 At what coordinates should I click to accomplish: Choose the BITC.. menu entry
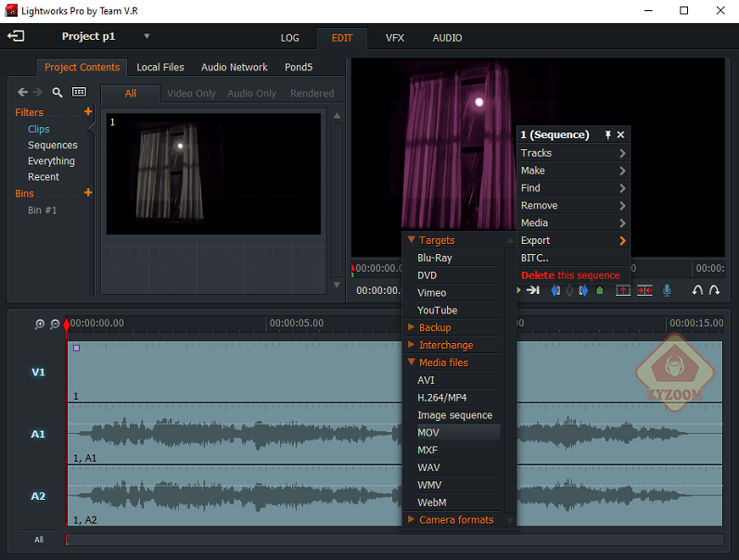point(573,258)
